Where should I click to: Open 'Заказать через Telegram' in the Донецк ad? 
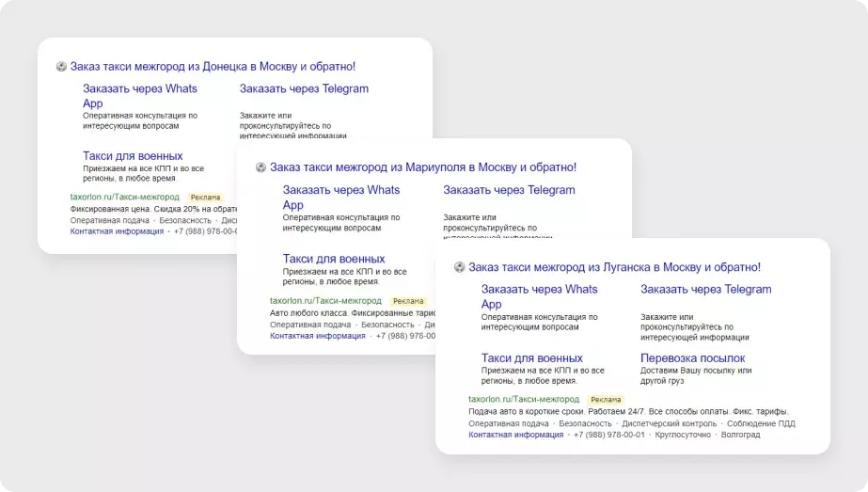tap(304, 88)
